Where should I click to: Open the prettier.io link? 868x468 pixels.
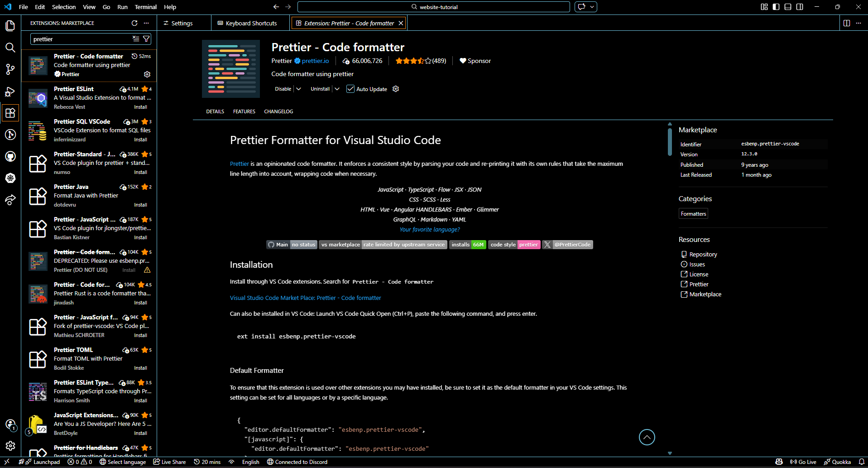click(x=315, y=60)
